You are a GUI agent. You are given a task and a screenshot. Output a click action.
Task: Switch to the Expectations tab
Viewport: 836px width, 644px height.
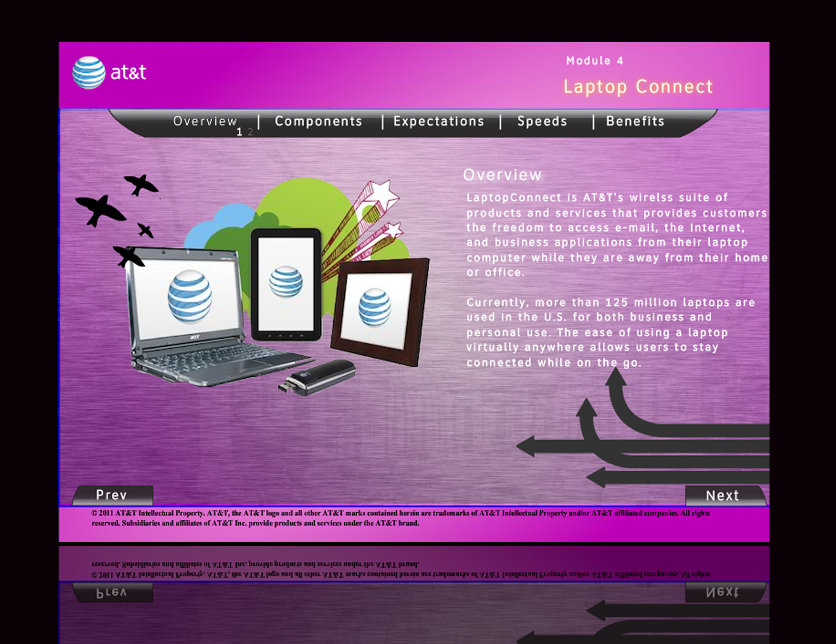click(x=438, y=121)
